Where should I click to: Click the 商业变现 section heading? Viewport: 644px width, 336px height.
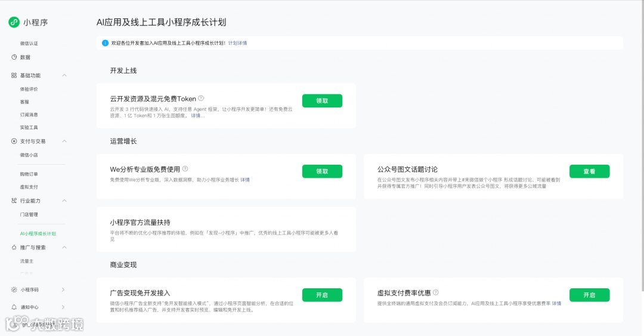point(123,265)
